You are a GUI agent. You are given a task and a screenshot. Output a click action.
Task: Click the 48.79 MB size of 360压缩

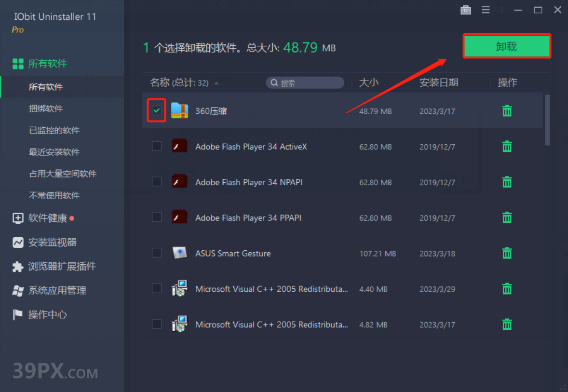tap(375, 111)
